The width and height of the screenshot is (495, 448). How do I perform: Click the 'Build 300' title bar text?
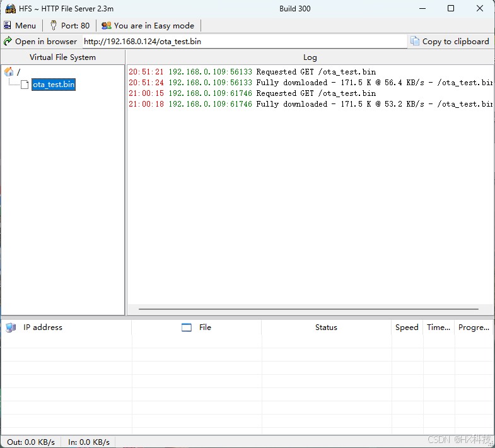[x=295, y=9]
